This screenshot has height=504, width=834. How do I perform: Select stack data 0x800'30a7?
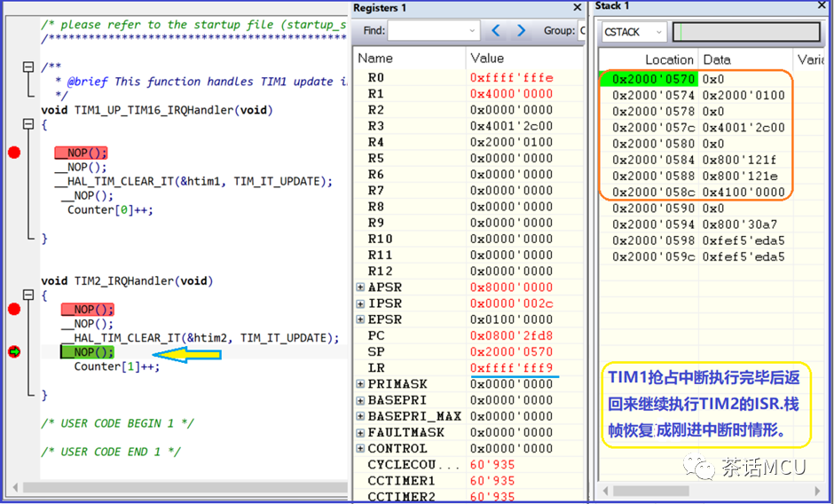click(740, 224)
